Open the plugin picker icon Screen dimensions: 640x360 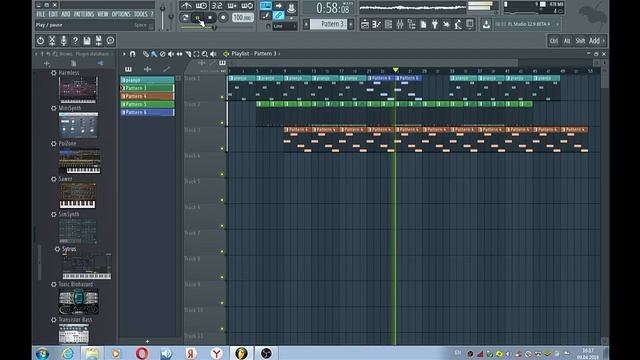coord(435,25)
